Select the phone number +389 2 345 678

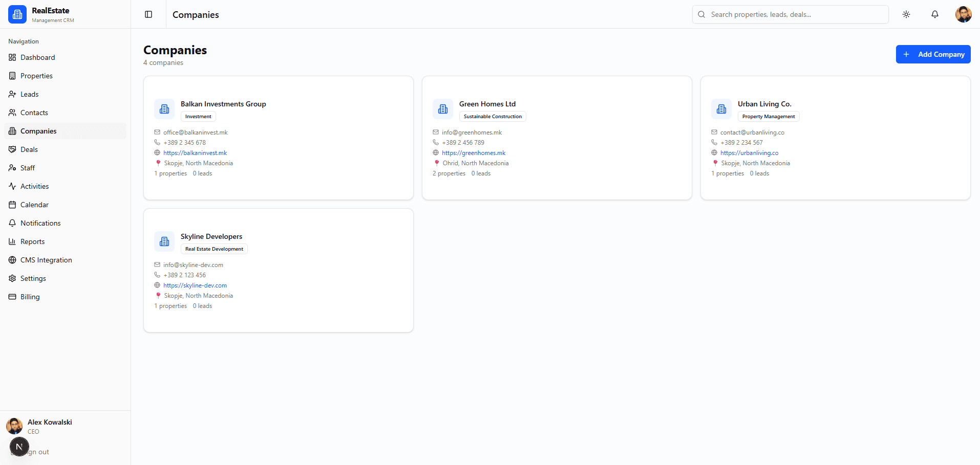pos(184,143)
